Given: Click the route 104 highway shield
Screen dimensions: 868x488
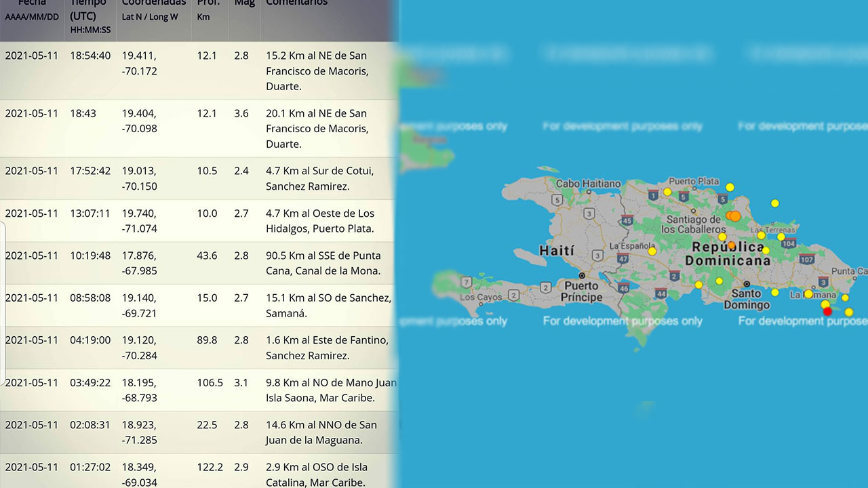Looking at the screenshot, I should [788, 243].
